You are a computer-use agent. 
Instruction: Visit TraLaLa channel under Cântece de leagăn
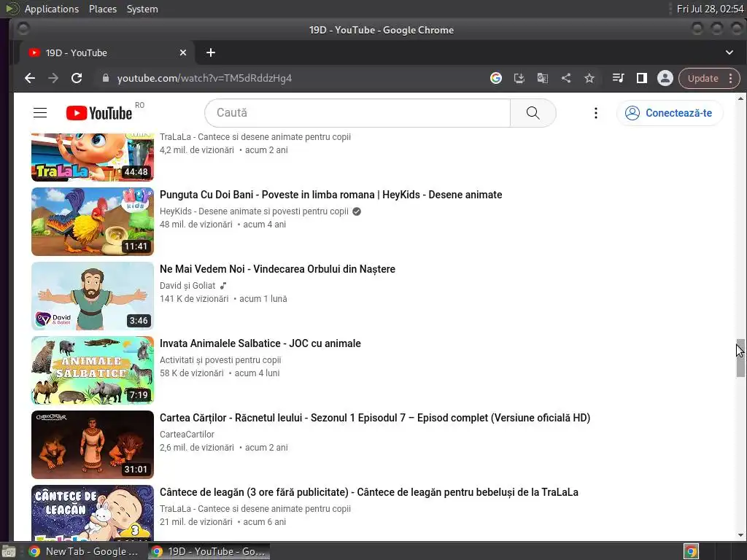click(255, 508)
